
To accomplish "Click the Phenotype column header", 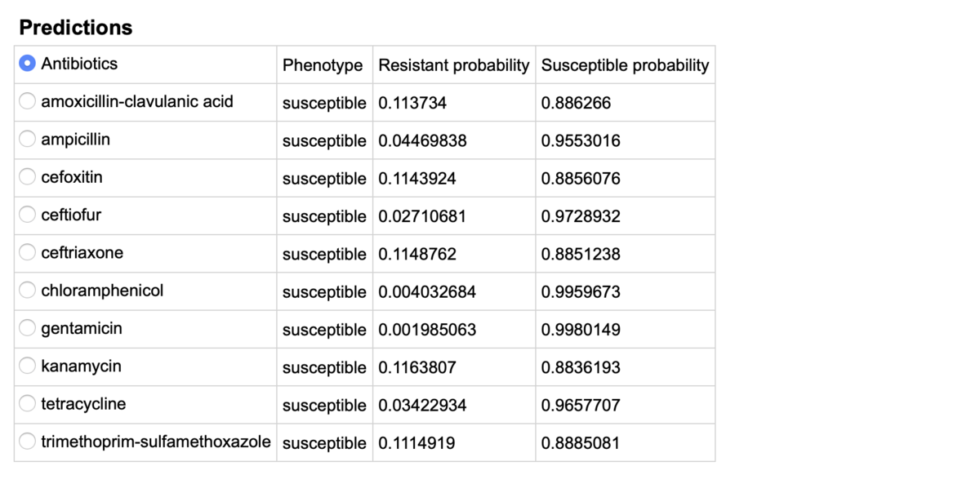I will click(x=323, y=65).
